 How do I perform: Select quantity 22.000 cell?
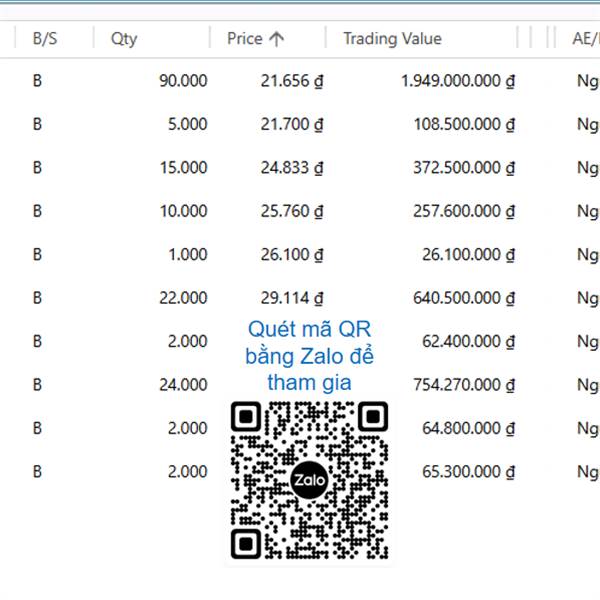183,298
